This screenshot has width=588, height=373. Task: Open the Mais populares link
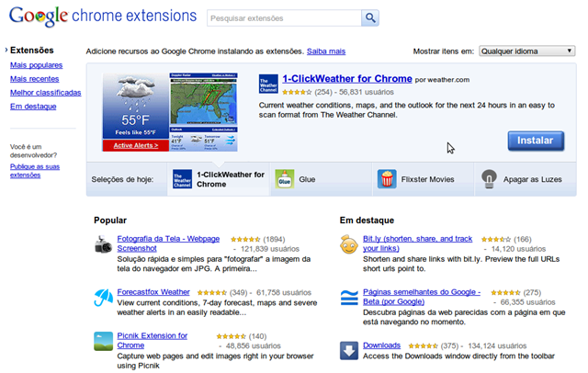point(37,65)
